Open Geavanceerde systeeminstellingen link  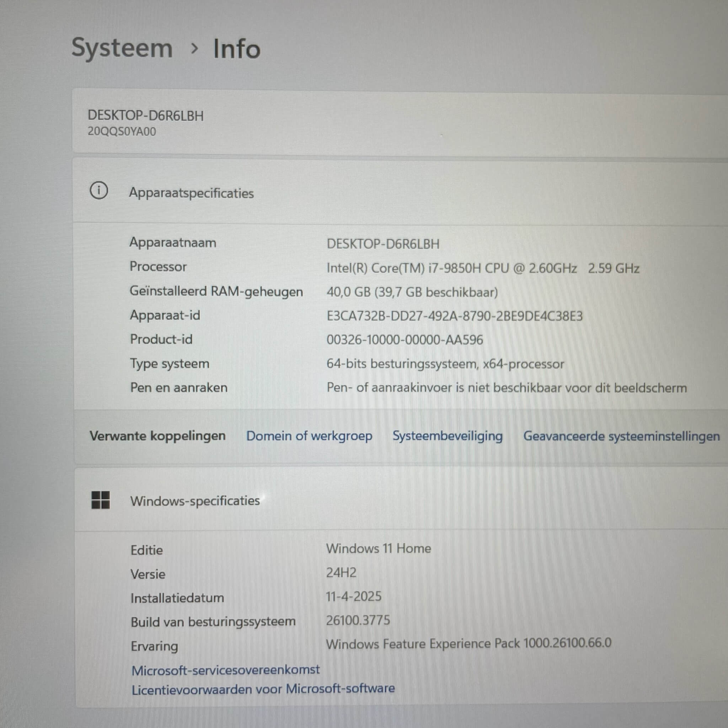coord(621,437)
